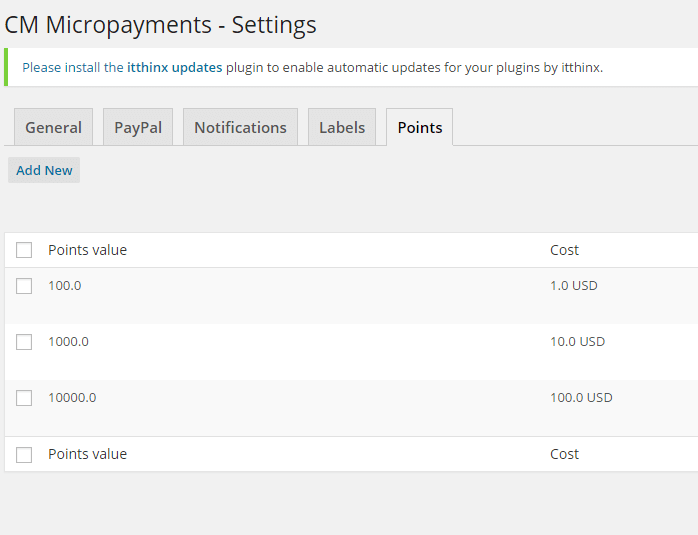The image size is (698, 535).
Task: Check the box for the 100.0 points row
Action: (x=24, y=286)
